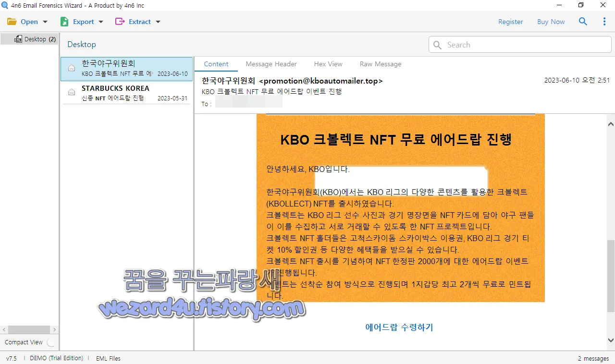Screen dimensions: 615x364
Task: Click the envelope icon of the 한국야구위원회 message
Action: click(72, 68)
